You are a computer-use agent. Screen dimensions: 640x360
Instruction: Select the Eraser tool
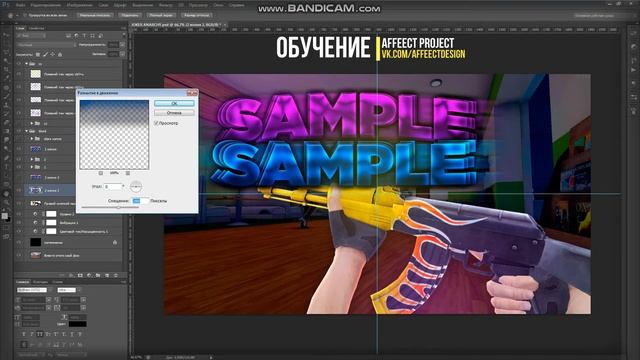6,123
